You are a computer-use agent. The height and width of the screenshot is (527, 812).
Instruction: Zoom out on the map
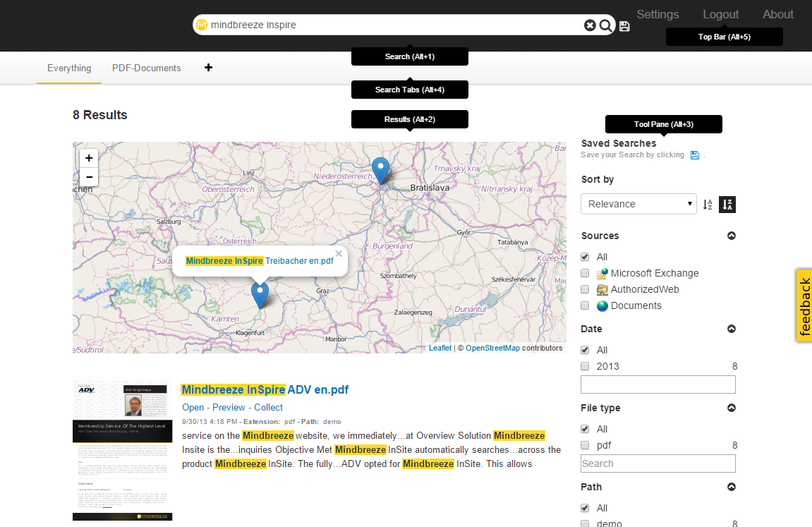(x=89, y=177)
